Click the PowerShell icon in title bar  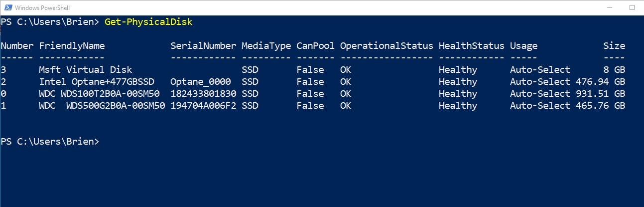point(7,7)
